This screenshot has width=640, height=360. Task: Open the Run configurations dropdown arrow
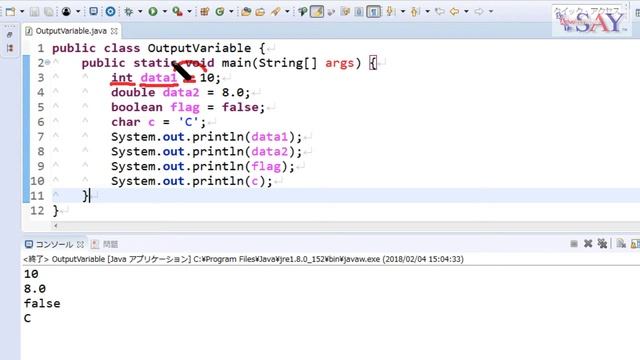(x=164, y=12)
